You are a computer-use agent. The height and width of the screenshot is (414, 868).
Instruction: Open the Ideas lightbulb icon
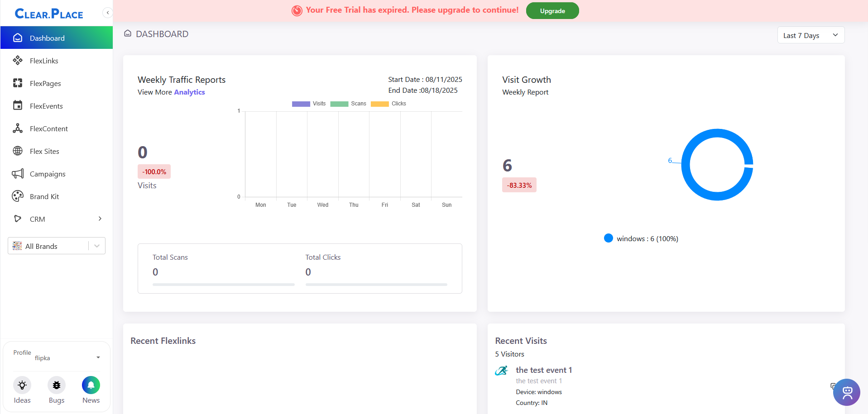[x=22, y=385]
